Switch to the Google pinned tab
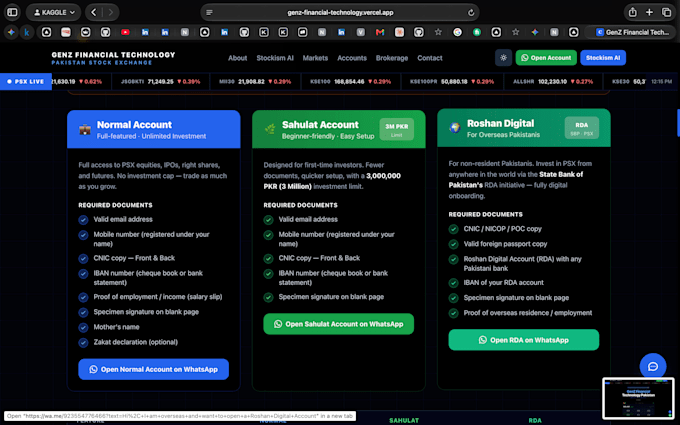 click(x=457, y=32)
